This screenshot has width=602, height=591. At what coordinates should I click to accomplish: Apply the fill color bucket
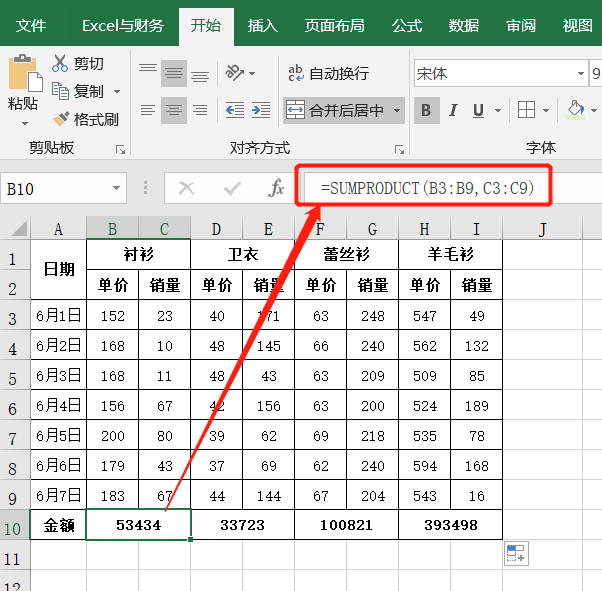(576, 109)
